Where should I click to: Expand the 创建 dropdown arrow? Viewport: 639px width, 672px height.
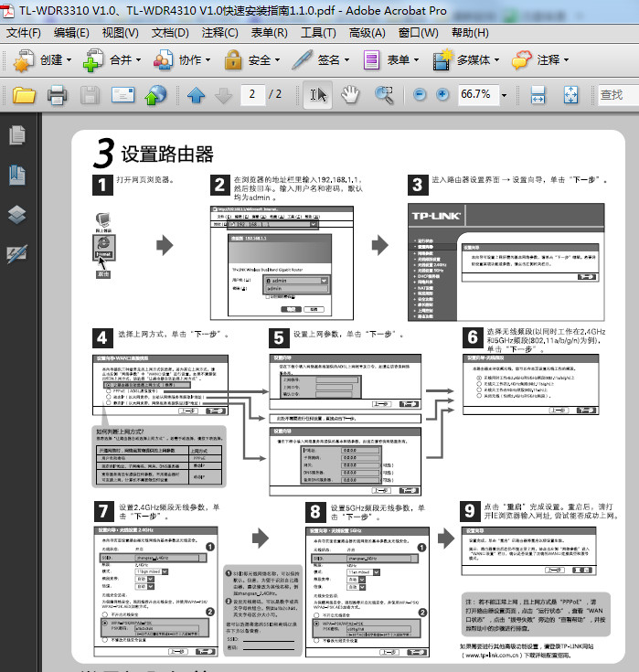[69, 60]
